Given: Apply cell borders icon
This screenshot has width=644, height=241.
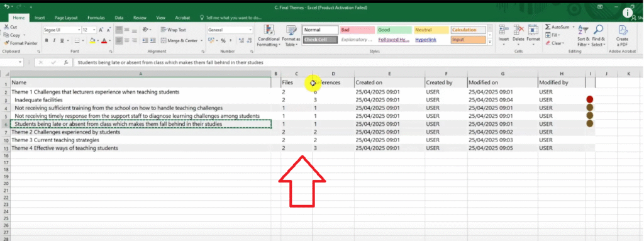Looking at the screenshot, I should 77,41.
